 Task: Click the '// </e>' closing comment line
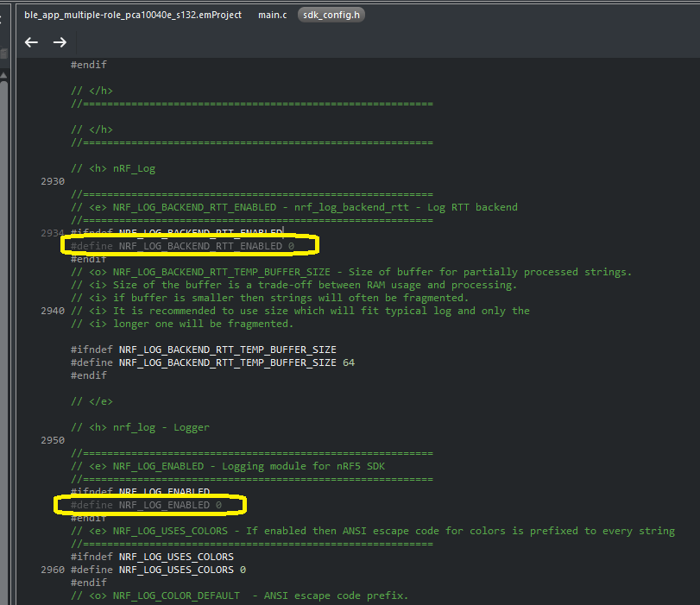point(91,401)
